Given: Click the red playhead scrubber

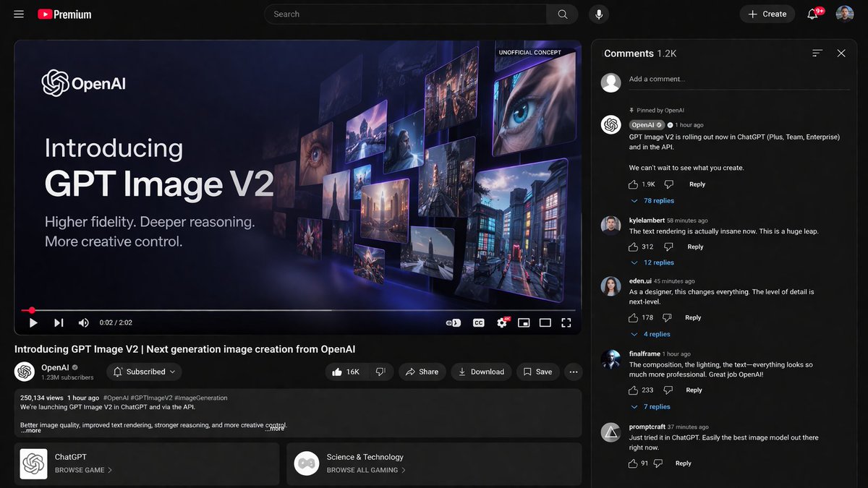Looking at the screenshot, I should click(31, 310).
